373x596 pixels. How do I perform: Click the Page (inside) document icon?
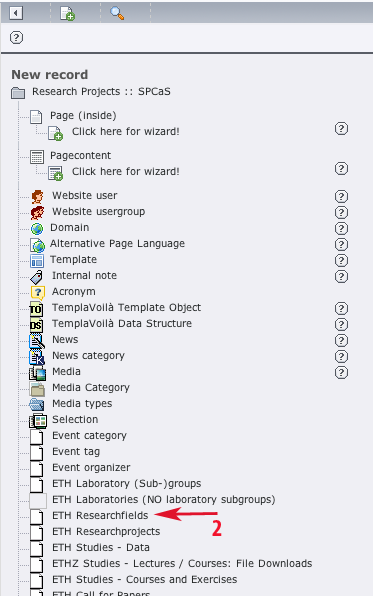(36, 117)
